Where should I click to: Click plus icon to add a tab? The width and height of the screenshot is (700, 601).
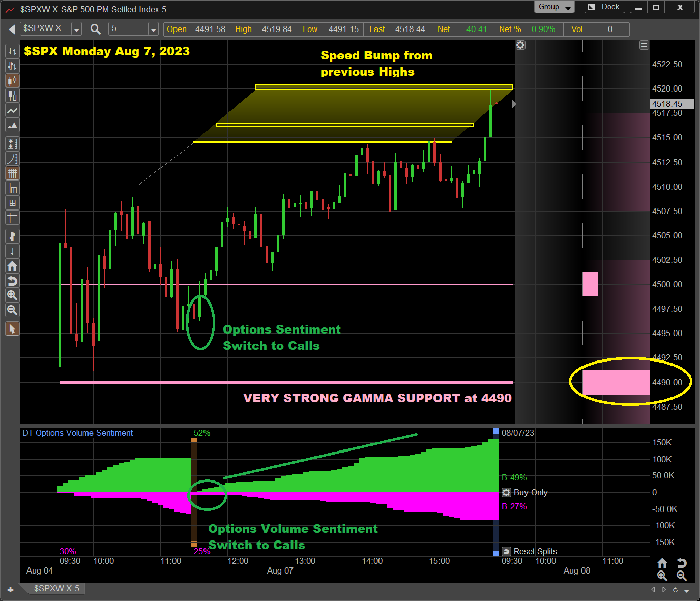pyautogui.click(x=10, y=589)
